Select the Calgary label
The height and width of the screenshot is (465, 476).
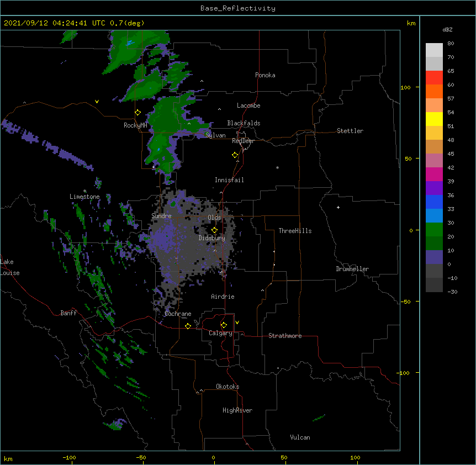coord(220,333)
